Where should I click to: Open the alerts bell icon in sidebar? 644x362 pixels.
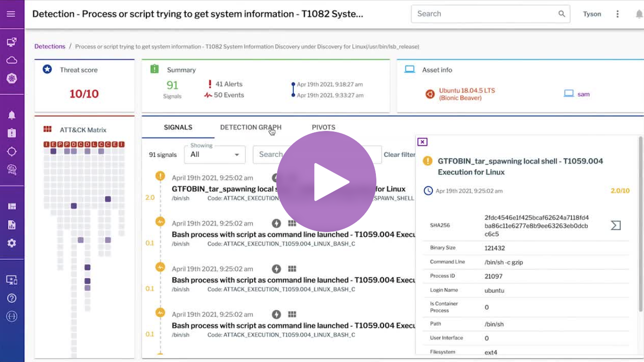12,115
